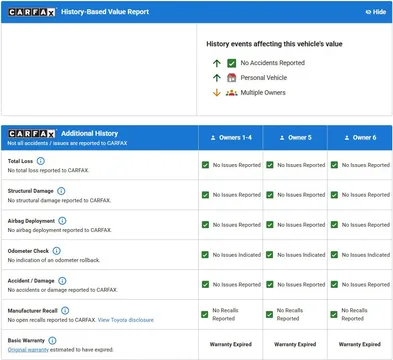This screenshot has height=360, width=393.
Task: Click the Odometer Check checkbox under Owner 6
Action: (334, 255)
